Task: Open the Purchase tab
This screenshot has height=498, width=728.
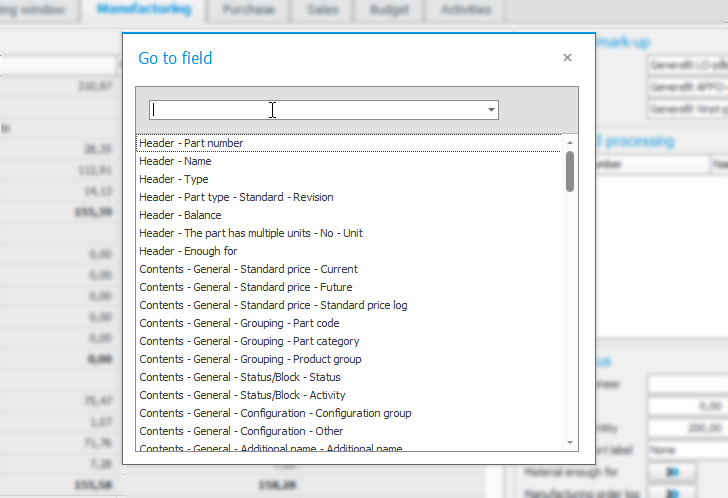Action: click(x=248, y=10)
